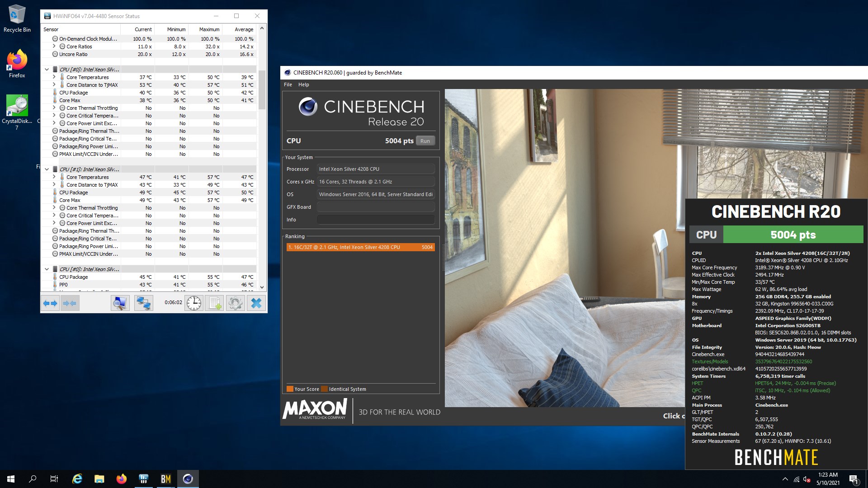The image size is (868, 488).
Task: Expand CPU #1 Core Thermal Throttling row
Action: click(54, 208)
